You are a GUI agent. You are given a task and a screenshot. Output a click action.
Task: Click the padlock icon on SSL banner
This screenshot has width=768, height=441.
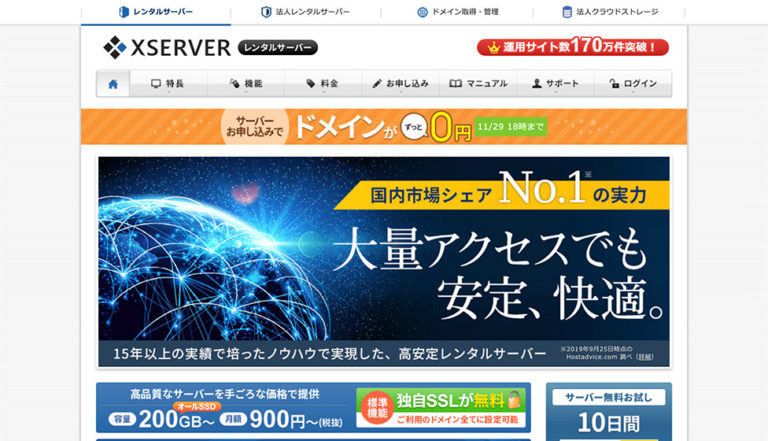(x=514, y=400)
